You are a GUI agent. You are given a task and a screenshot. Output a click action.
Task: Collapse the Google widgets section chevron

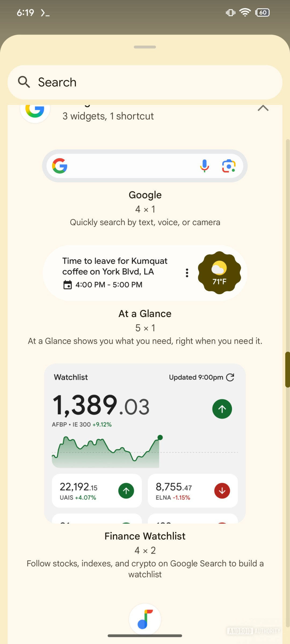pos(263,108)
